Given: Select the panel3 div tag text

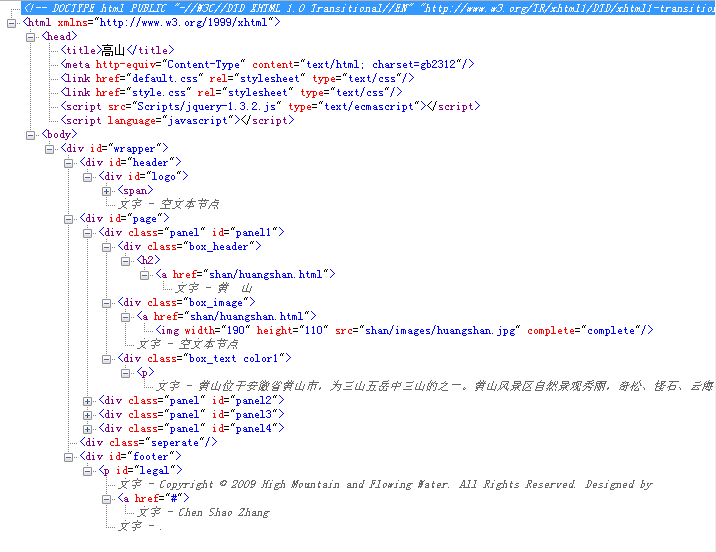Looking at the screenshot, I should click(x=192, y=415).
